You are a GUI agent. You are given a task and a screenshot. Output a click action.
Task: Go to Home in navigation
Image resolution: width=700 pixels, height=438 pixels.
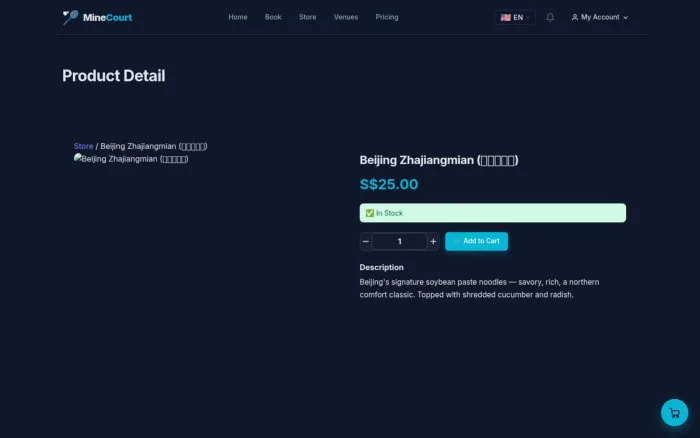coord(238,17)
